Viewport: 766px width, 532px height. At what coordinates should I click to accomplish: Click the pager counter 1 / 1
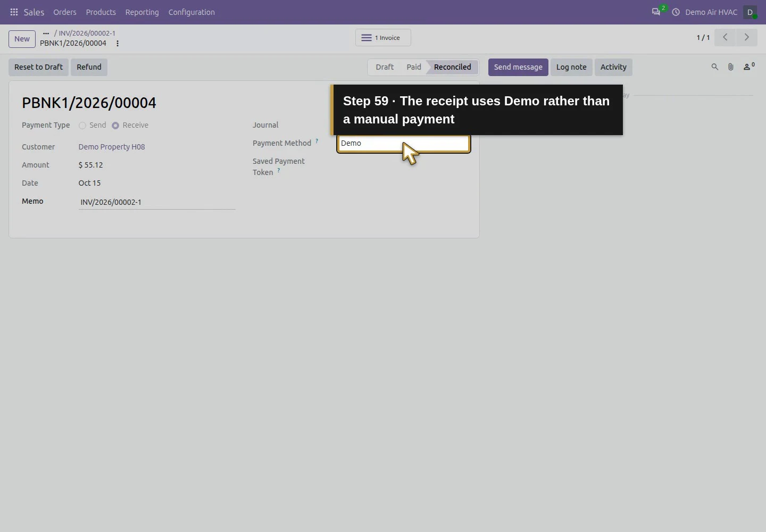pos(703,38)
